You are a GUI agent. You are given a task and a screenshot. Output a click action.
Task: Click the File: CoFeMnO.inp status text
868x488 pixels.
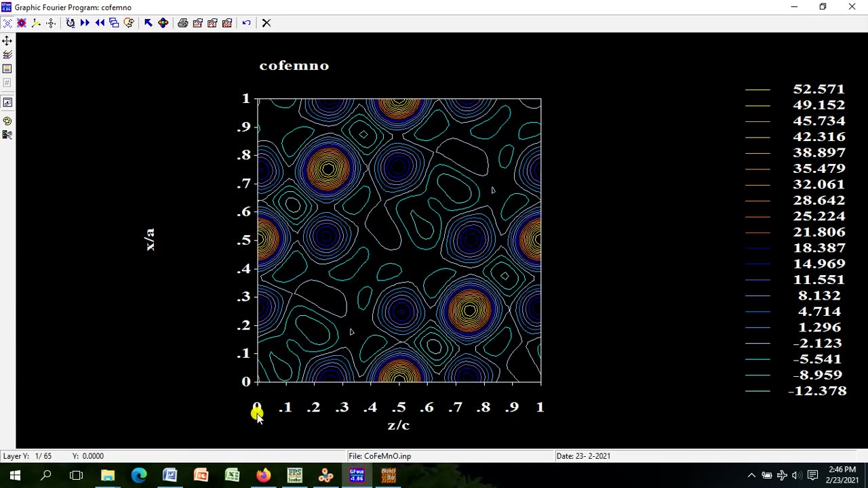[x=380, y=456]
